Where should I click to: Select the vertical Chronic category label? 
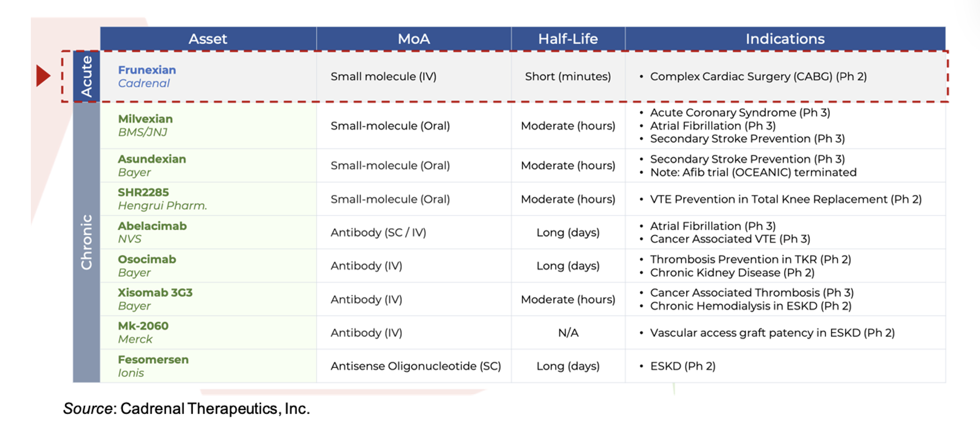tap(87, 242)
